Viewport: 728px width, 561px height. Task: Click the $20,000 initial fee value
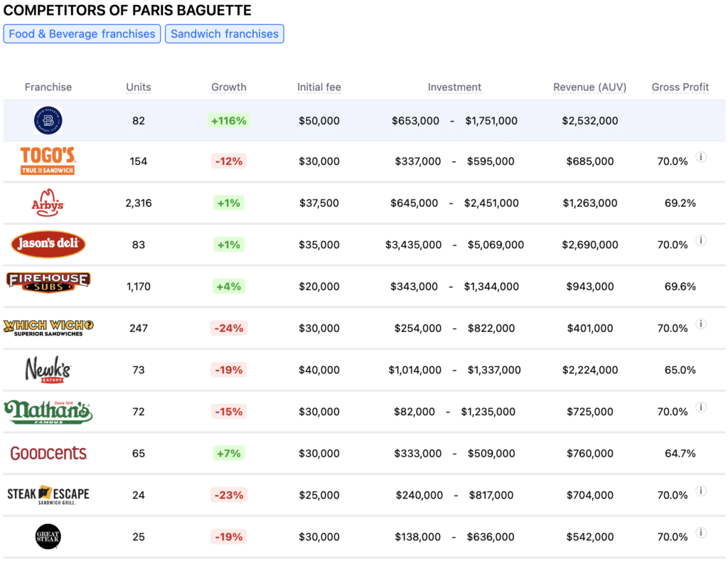click(319, 287)
